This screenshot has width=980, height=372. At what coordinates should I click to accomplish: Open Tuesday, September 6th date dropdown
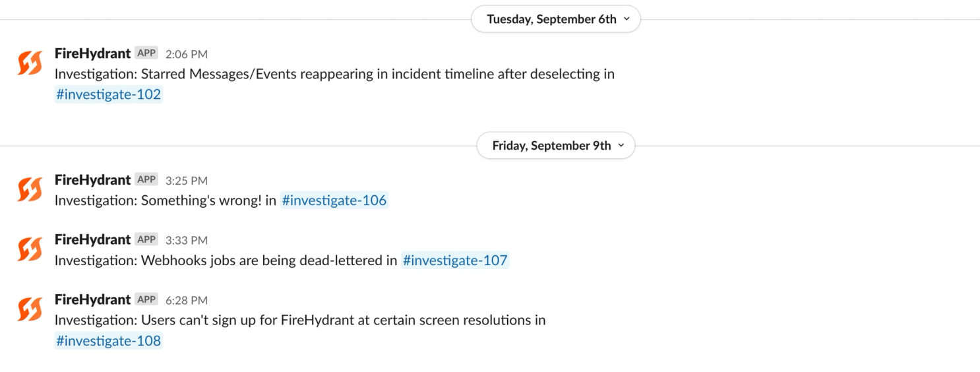[555, 19]
